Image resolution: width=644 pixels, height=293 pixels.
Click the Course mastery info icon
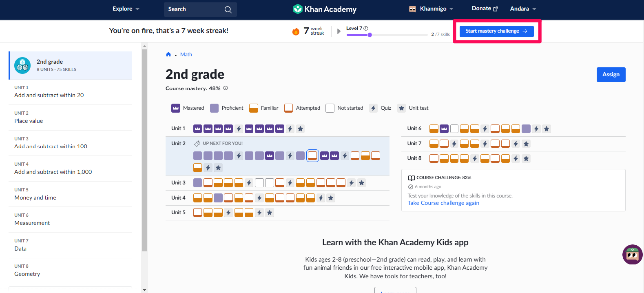click(x=226, y=88)
